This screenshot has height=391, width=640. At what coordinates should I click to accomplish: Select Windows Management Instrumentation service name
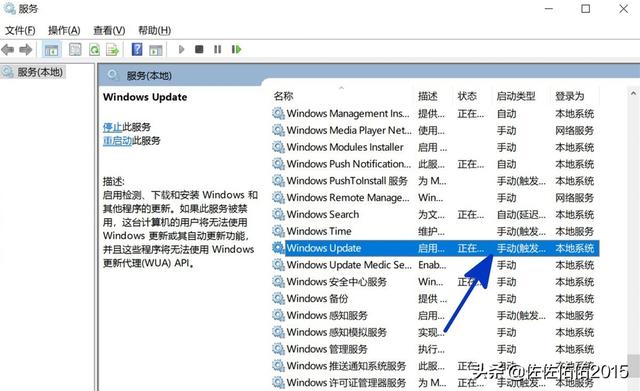348,113
